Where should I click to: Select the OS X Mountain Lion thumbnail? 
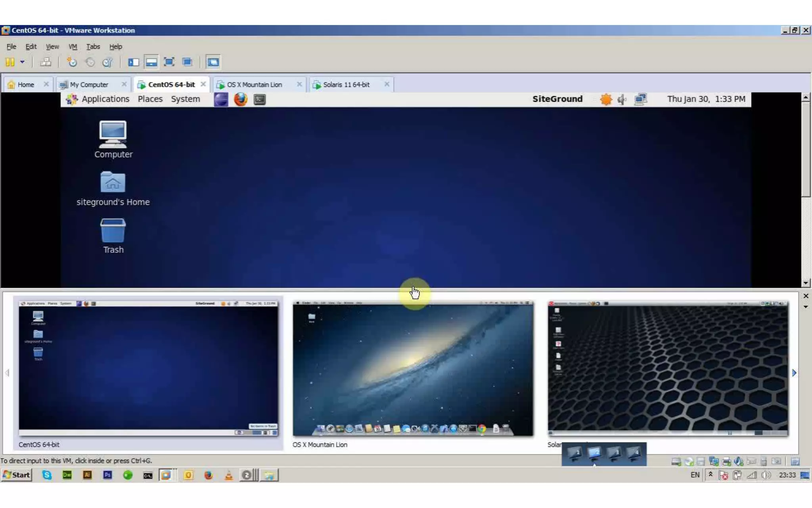[413, 369]
